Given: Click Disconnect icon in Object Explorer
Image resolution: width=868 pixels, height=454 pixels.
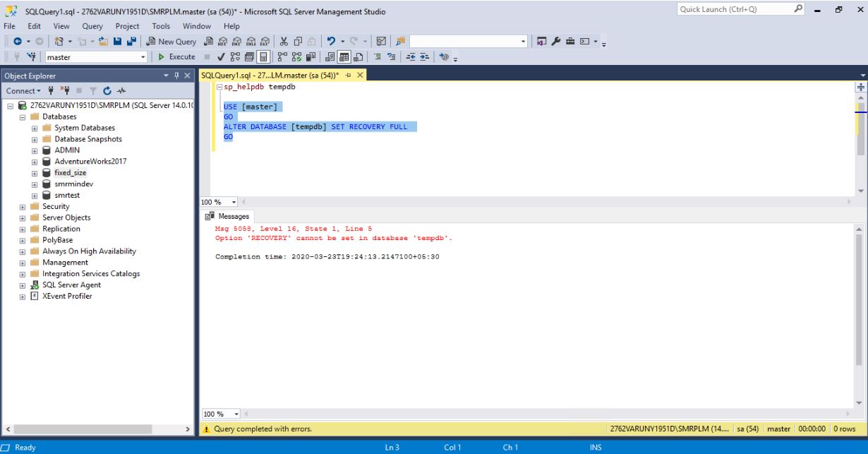Looking at the screenshot, I should pyautogui.click(x=64, y=90).
